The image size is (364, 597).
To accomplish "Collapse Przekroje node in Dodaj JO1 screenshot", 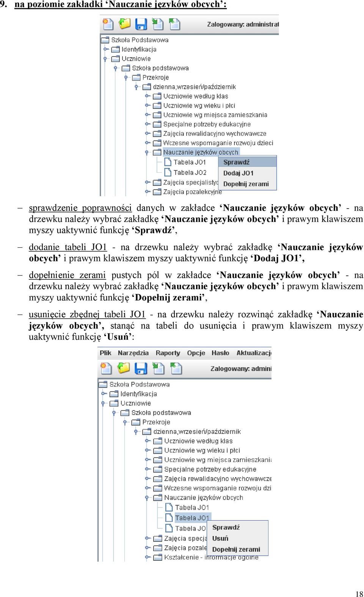I will click(x=126, y=77).
